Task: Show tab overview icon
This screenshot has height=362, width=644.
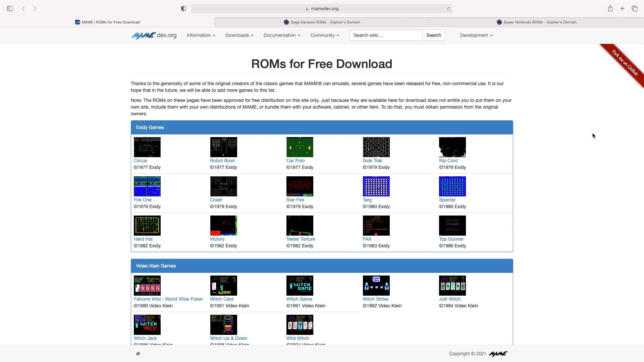Action: (x=635, y=9)
